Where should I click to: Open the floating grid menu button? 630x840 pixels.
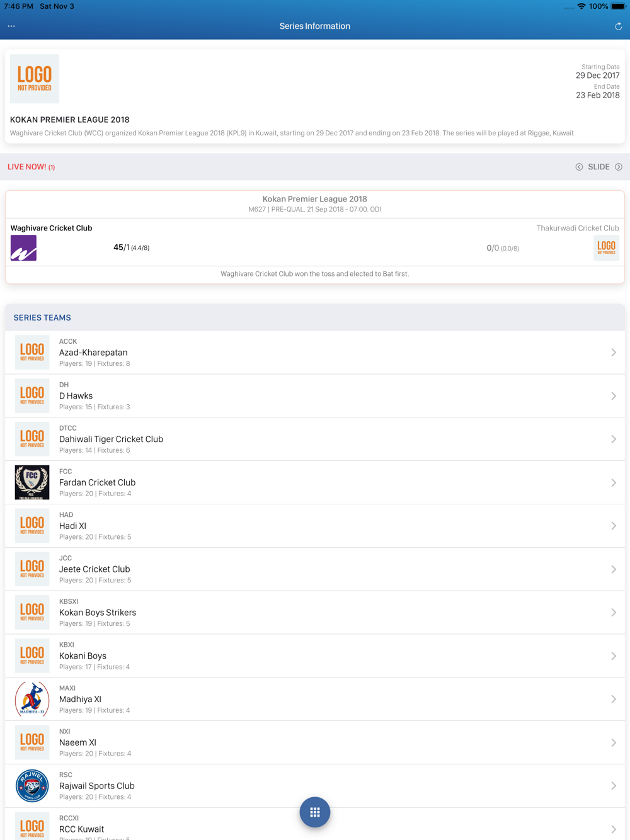[x=315, y=812]
